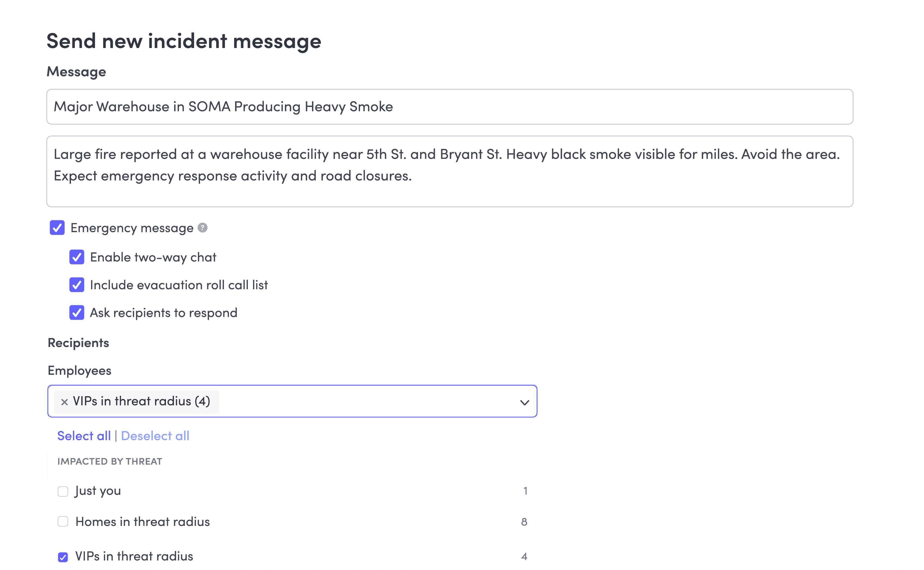
Task: Check the Just you option
Action: click(63, 491)
